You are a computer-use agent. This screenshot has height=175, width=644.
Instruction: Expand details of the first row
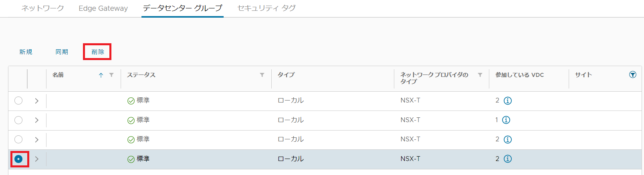pos(36,101)
